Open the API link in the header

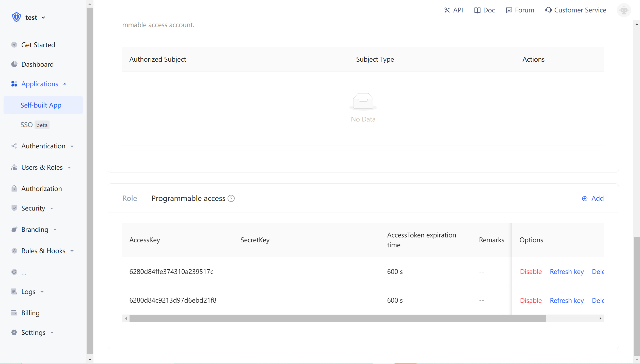454,10
